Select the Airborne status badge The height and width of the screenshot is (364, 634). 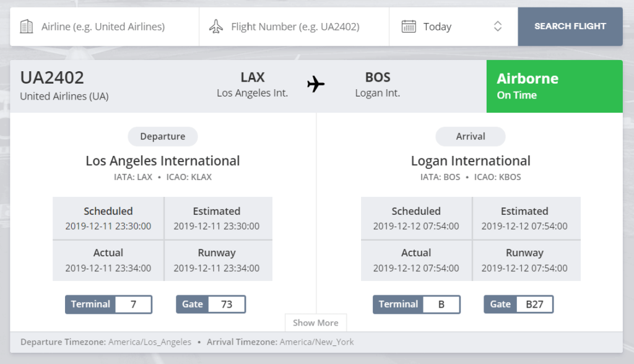coord(527,79)
